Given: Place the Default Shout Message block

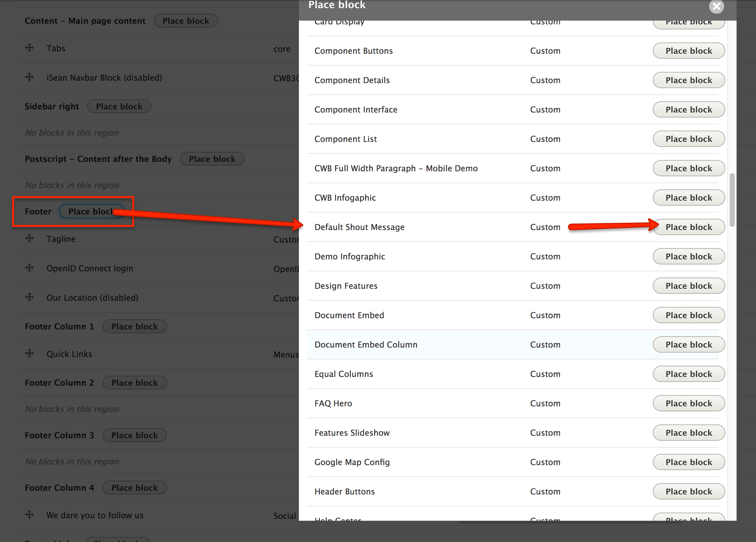Looking at the screenshot, I should [689, 227].
